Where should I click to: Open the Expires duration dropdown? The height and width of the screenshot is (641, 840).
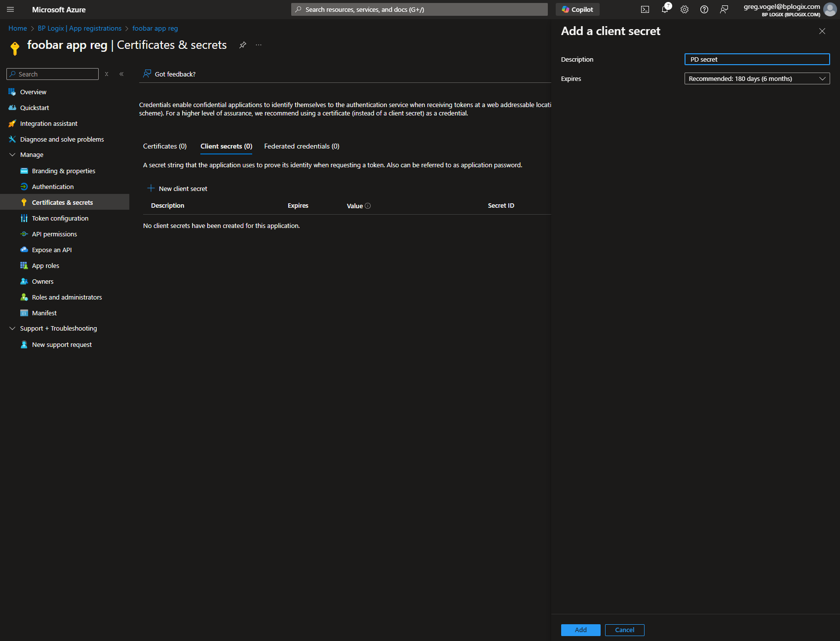[757, 78]
